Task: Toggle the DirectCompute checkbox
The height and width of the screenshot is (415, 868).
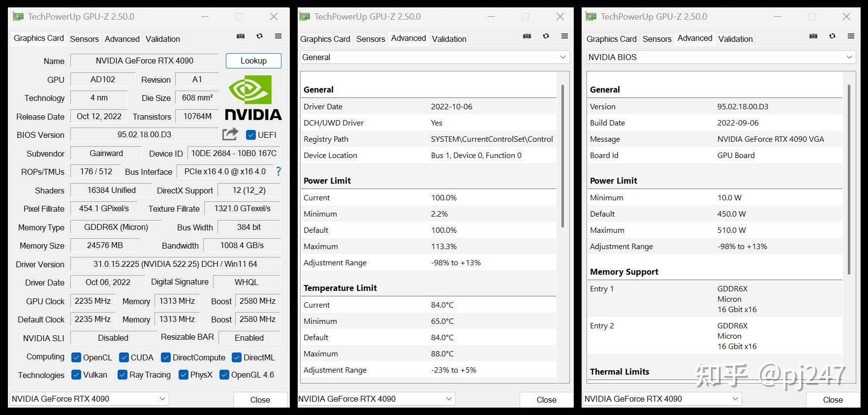Action: [x=166, y=357]
